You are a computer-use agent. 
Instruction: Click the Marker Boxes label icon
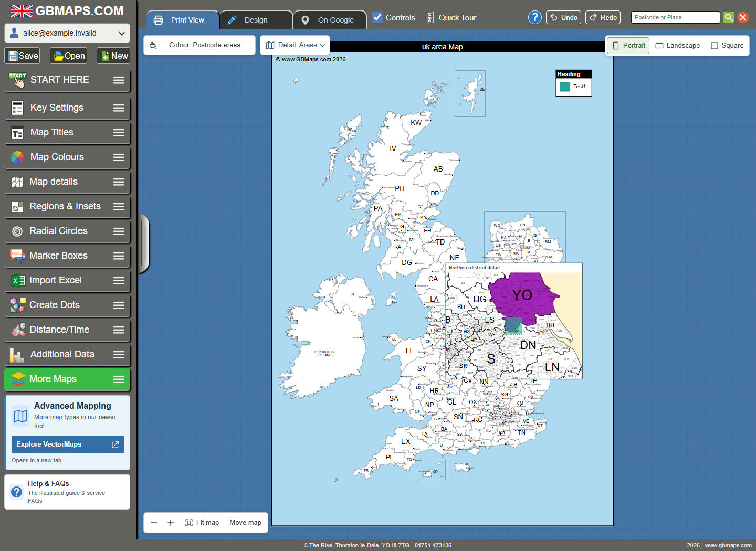click(x=17, y=256)
